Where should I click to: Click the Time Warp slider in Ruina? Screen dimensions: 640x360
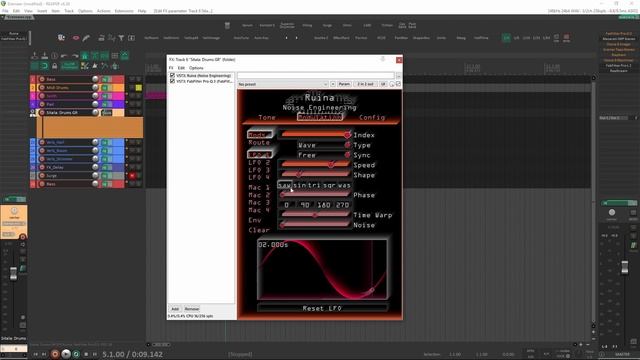[315, 215]
